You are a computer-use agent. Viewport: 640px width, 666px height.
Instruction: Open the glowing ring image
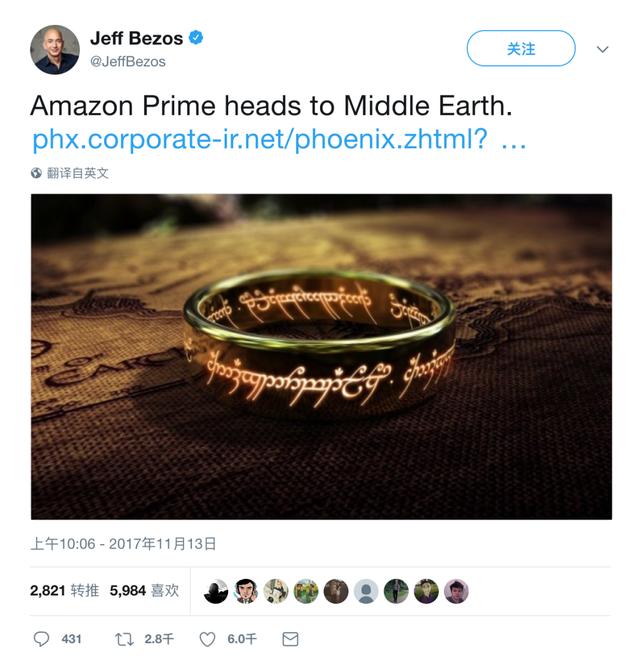(321, 356)
